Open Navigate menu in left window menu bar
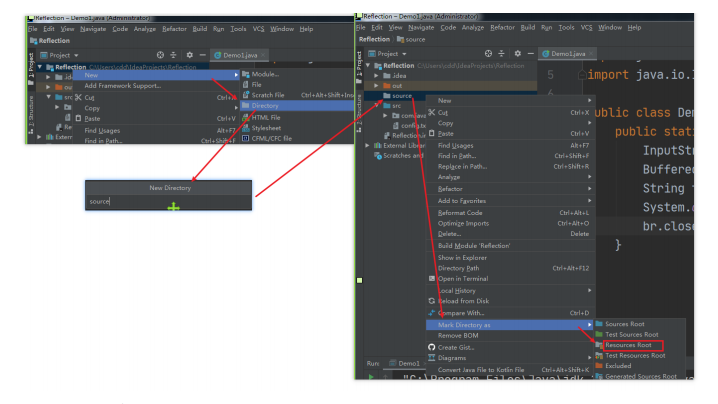 (93, 29)
